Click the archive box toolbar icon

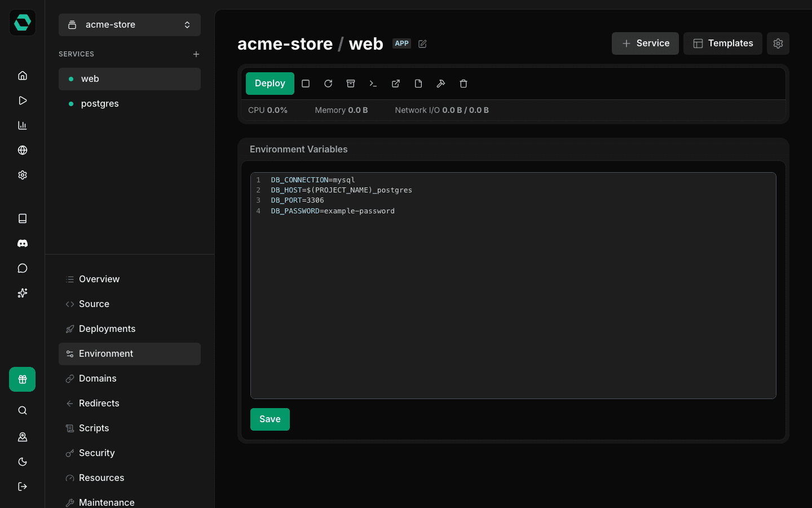(x=351, y=84)
